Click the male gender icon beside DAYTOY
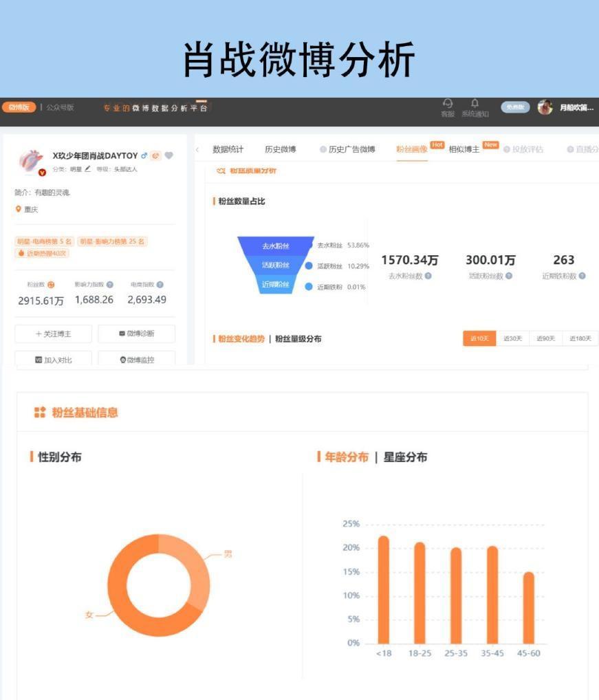Viewport: 599px width, 700px height. click(144, 156)
